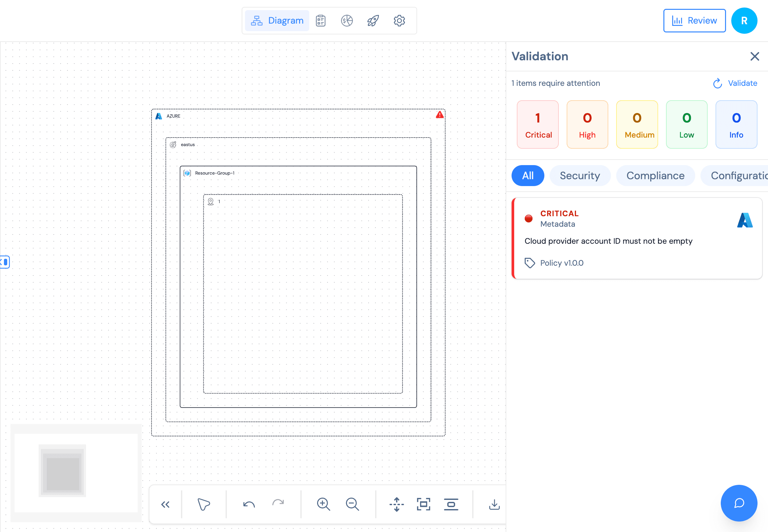Switch to the Security filter tab
768x532 pixels.
tap(579, 176)
